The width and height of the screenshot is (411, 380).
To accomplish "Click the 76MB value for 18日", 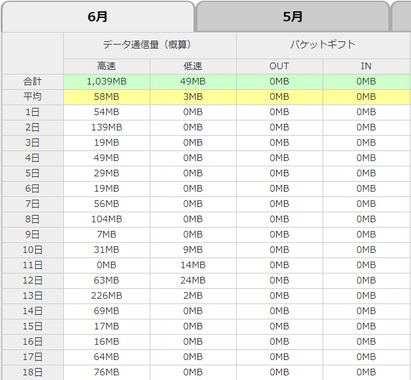I will coord(107,373).
